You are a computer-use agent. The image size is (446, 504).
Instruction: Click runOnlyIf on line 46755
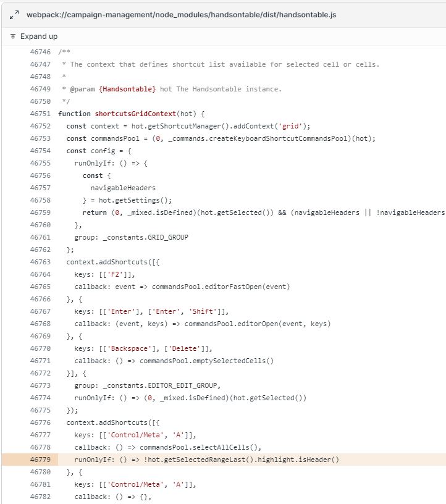coord(92,163)
